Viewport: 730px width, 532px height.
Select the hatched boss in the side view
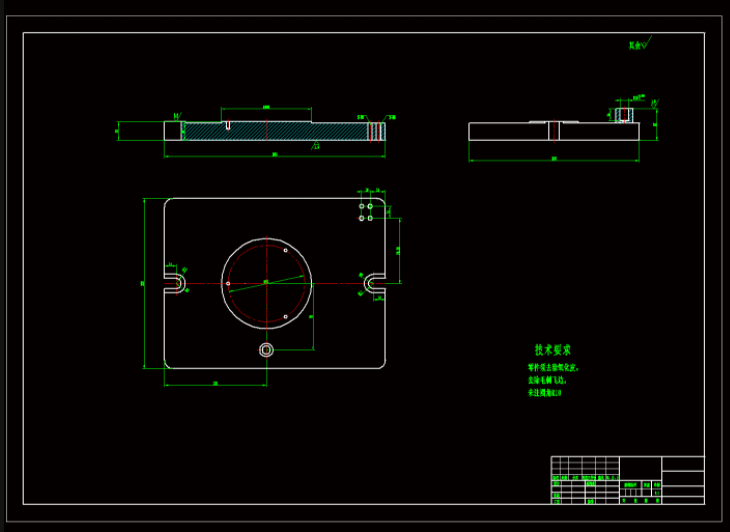[624, 114]
